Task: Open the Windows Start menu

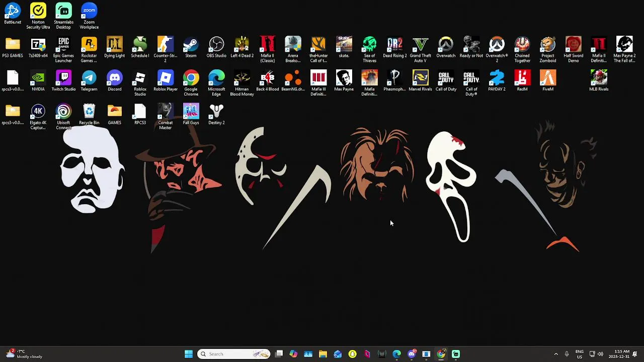Action: [189, 354]
